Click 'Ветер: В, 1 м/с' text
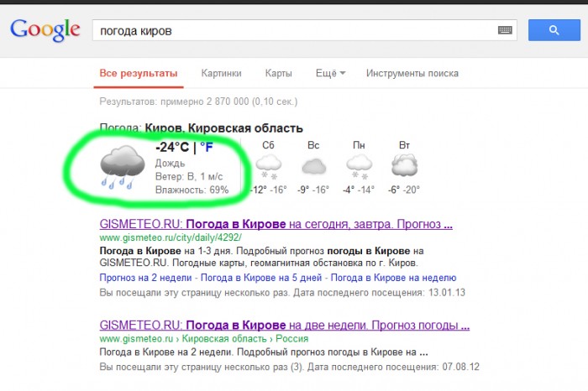588x391 pixels. (x=189, y=176)
